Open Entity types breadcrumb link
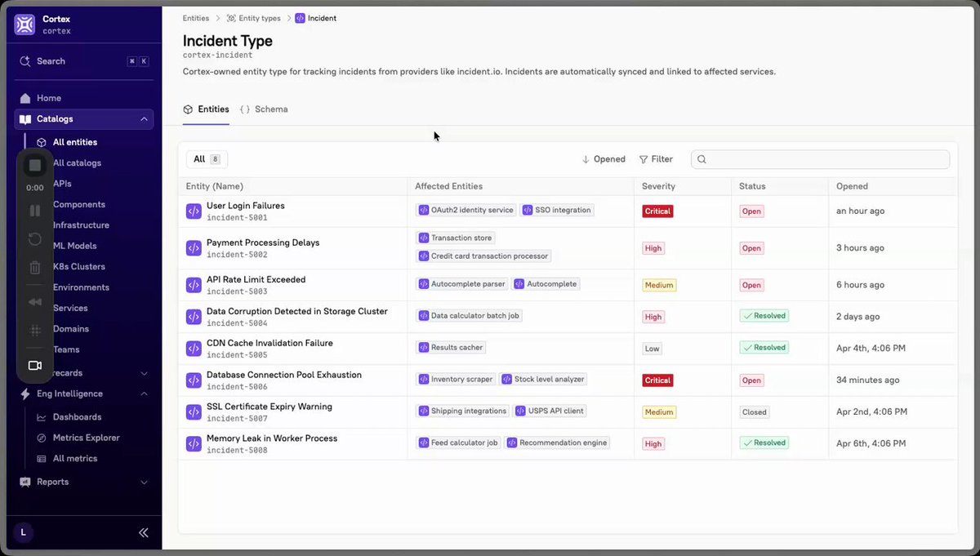 [x=254, y=18]
